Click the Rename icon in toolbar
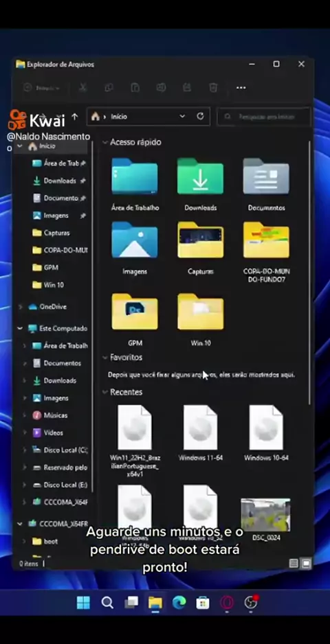 point(161,87)
